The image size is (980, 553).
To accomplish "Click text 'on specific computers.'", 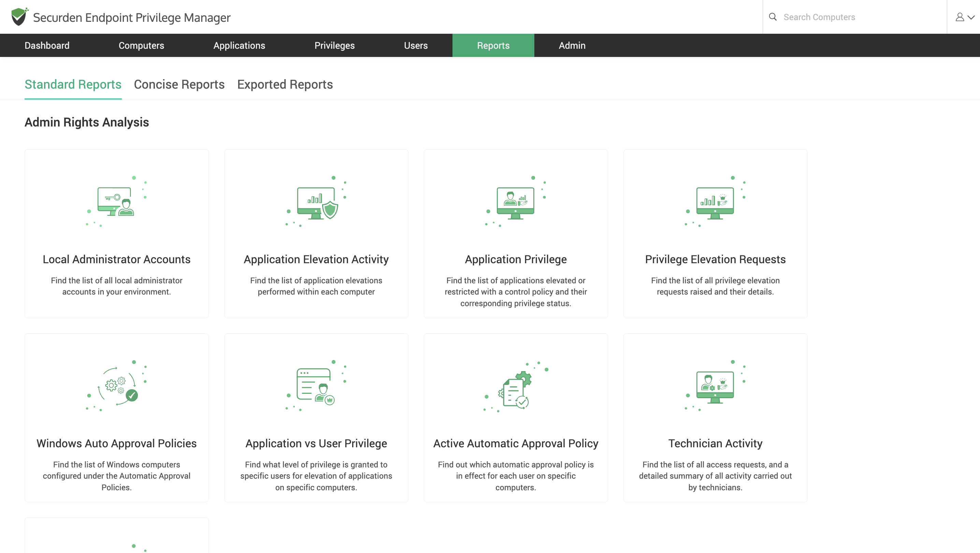I will coord(316,487).
